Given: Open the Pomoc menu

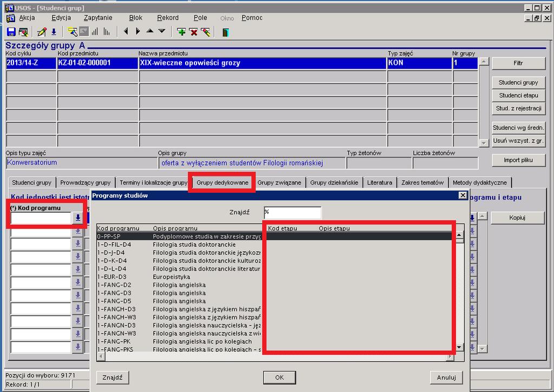Looking at the screenshot, I should pos(252,18).
